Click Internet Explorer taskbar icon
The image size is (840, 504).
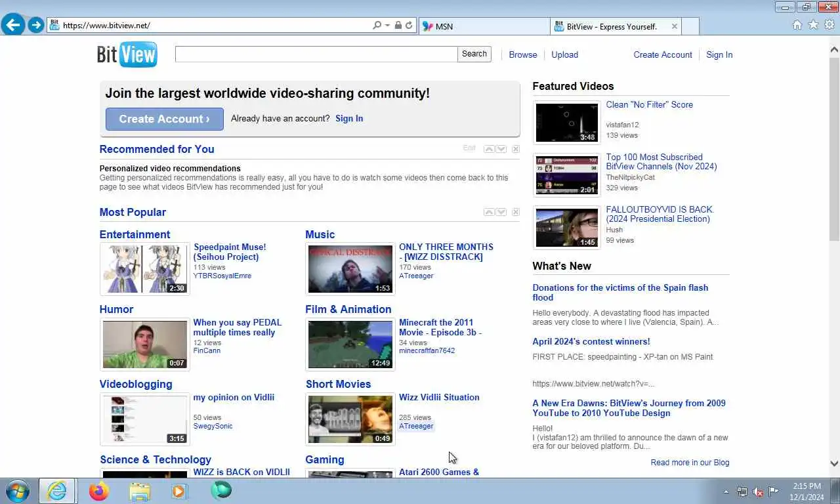click(57, 491)
